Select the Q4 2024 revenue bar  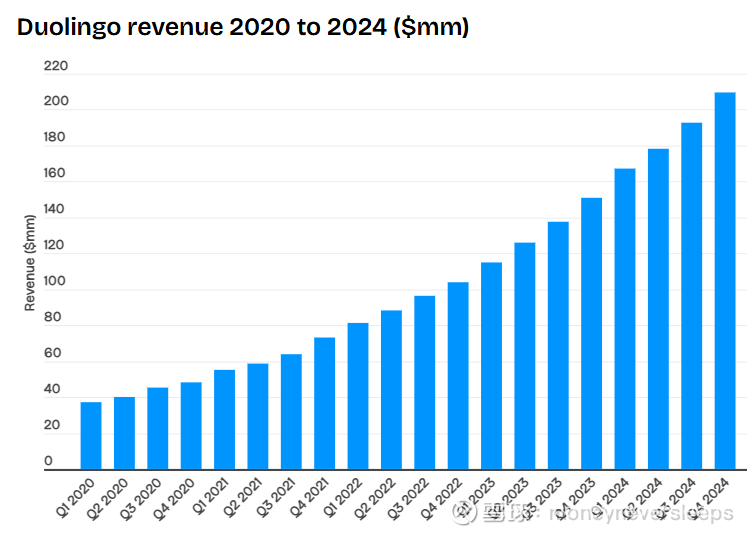pyautogui.click(x=725, y=281)
